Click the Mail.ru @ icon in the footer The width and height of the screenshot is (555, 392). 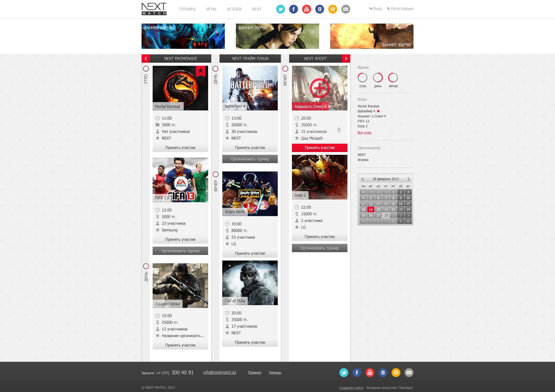point(396,373)
